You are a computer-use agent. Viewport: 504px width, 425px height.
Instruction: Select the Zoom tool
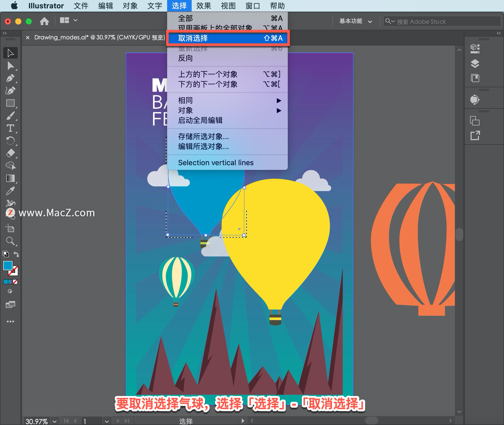10,241
